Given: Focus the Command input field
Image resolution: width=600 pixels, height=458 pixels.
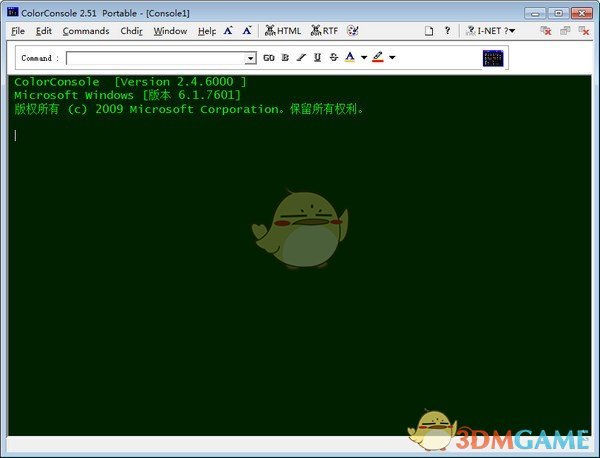Looking at the screenshot, I should pyautogui.click(x=156, y=58).
